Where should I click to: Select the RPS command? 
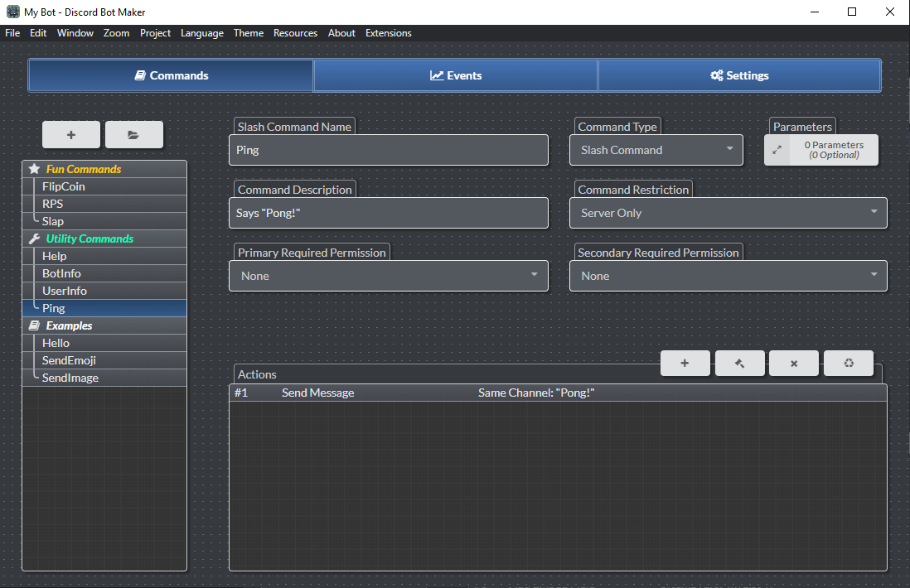point(104,204)
